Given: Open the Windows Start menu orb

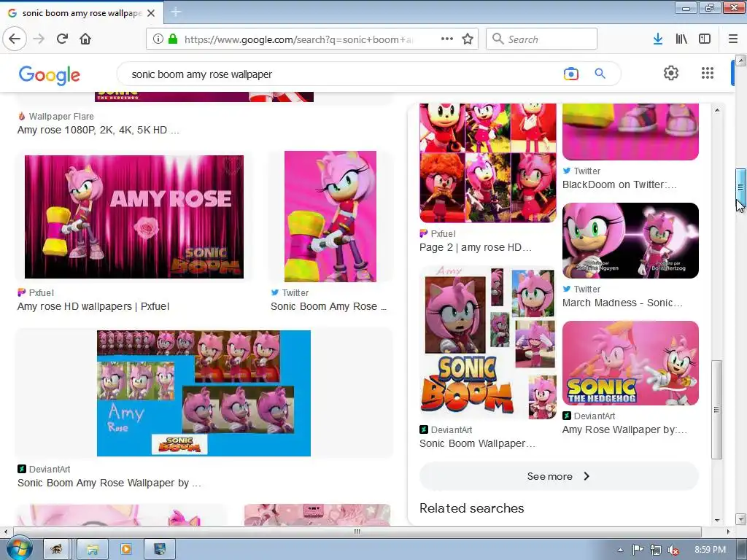Looking at the screenshot, I should click(18, 548).
